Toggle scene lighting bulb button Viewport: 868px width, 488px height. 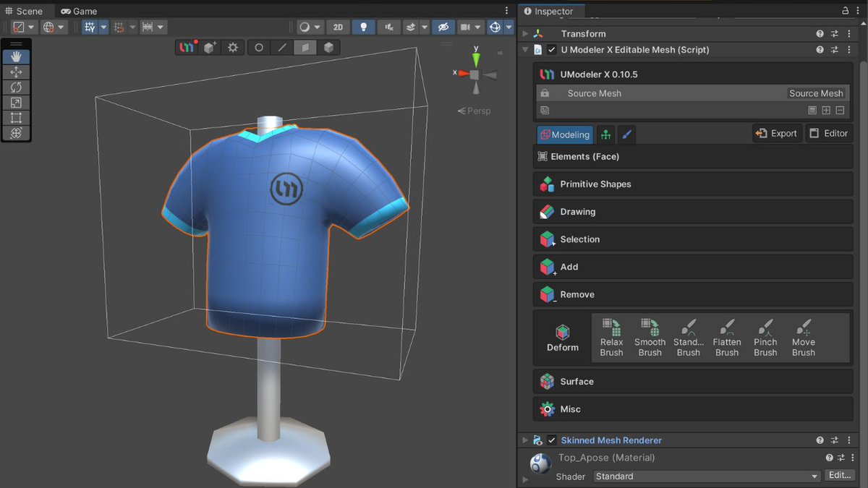[363, 27]
